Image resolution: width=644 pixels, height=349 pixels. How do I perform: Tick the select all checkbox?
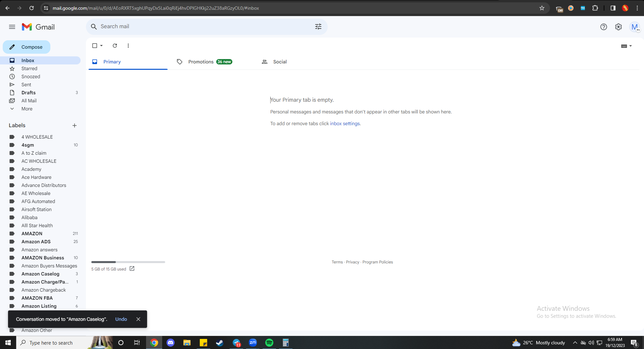(x=95, y=46)
